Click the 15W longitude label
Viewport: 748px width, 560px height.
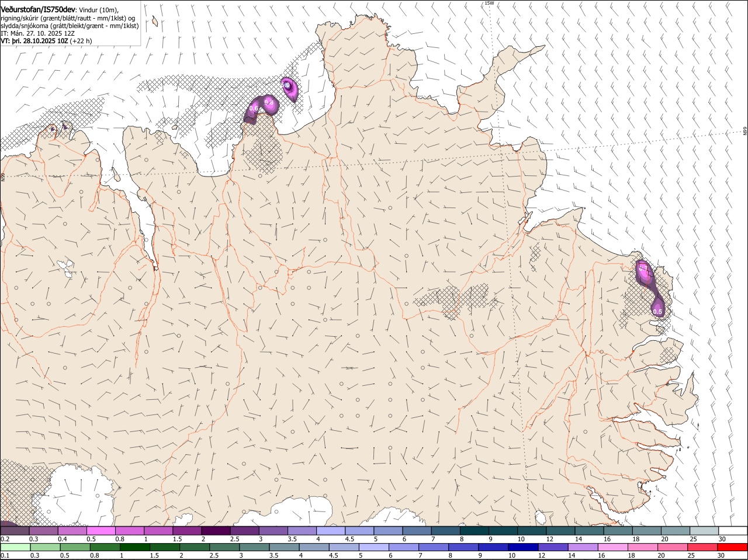pos(490,4)
